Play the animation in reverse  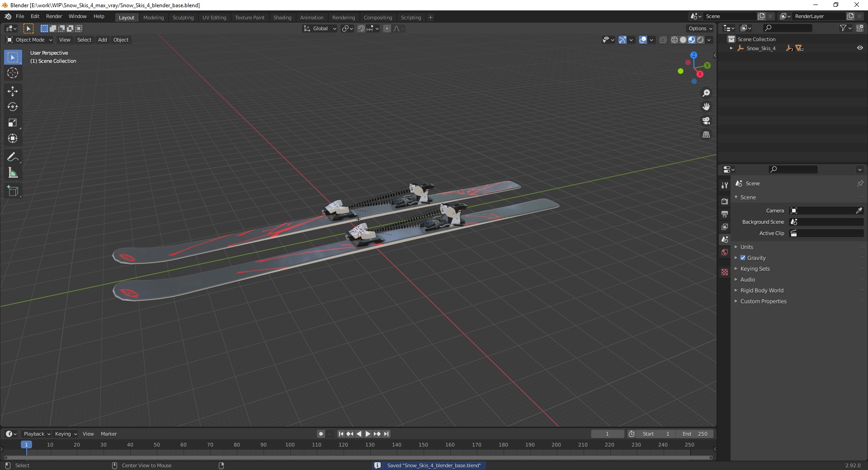pyautogui.click(x=359, y=434)
